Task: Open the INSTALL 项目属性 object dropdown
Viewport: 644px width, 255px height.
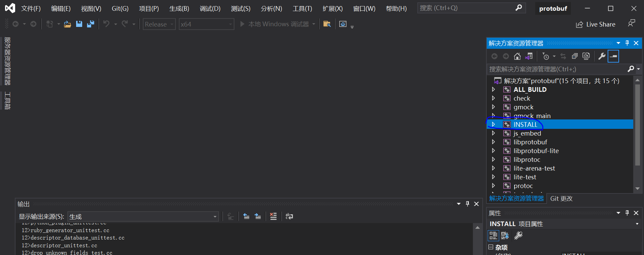Action: coord(637,224)
